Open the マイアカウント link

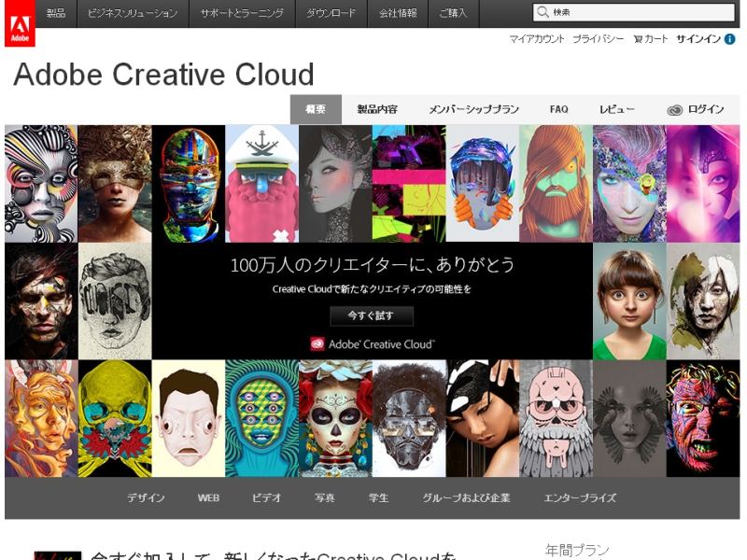537,39
